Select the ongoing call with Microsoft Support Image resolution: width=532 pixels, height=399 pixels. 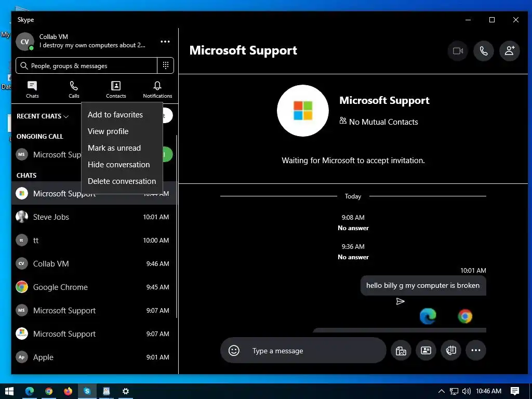click(47, 155)
